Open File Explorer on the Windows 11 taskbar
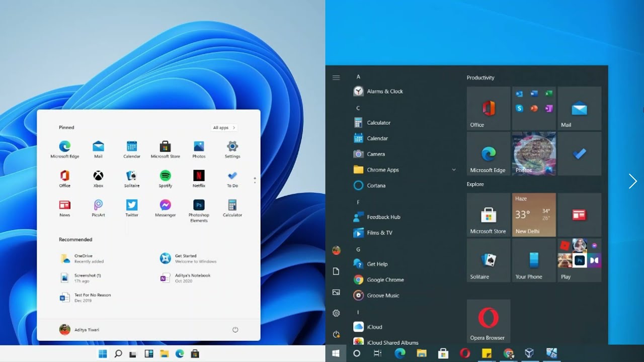Screen dimensions: 644x362 coord(164,353)
